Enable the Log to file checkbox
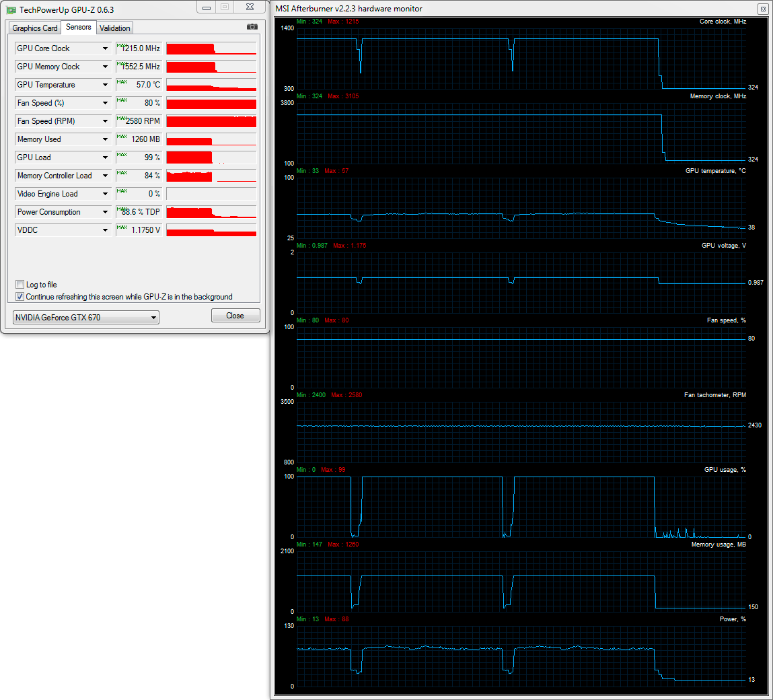773x700 pixels. (x=20, y=285)
